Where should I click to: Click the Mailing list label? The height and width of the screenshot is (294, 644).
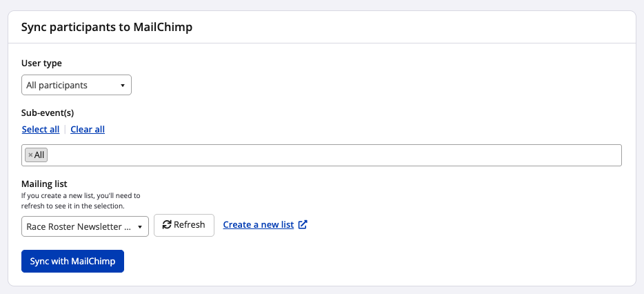[44, 184]
